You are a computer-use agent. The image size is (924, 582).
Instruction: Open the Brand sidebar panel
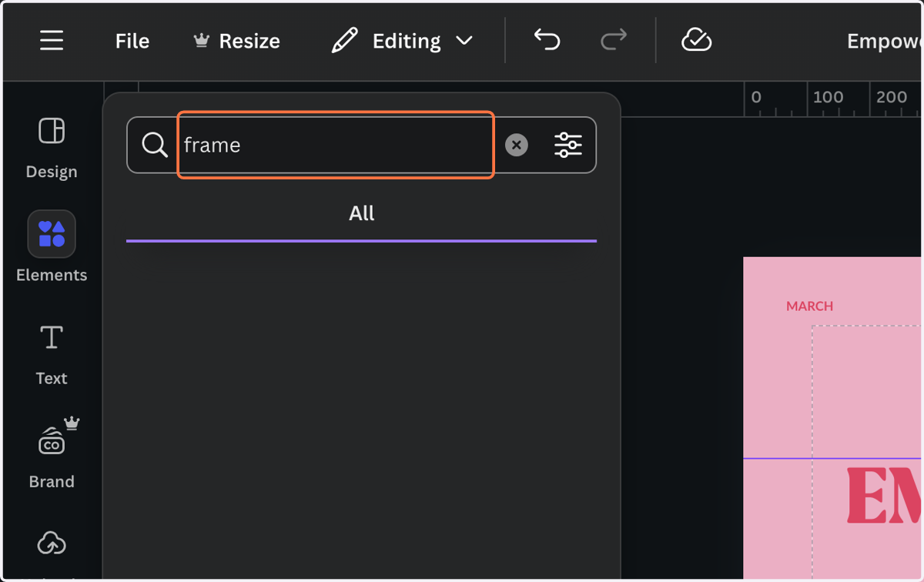(52, 454)
